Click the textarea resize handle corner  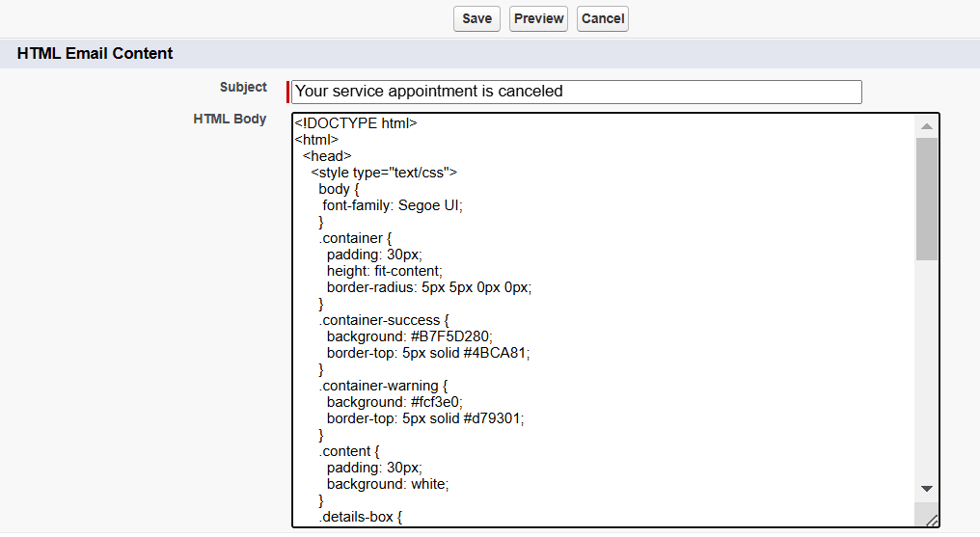[931, 520]
